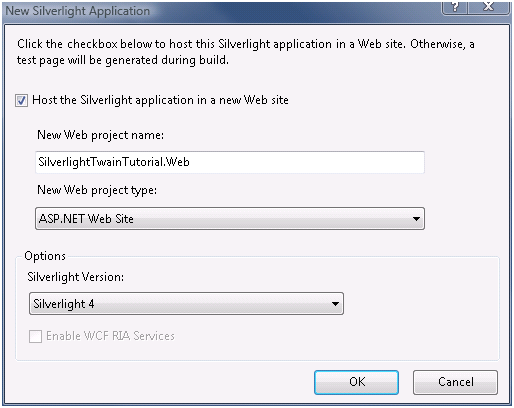Tick the Enable WCF RIA Services checkbox
This screenshot has height=408, width=514.
point(35,336)
